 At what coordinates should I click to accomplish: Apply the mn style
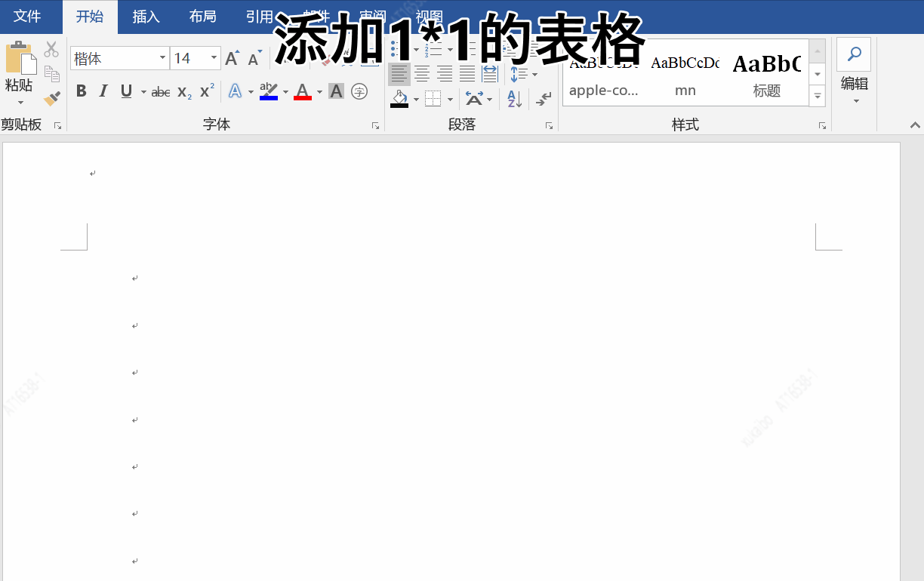[685, 73]
